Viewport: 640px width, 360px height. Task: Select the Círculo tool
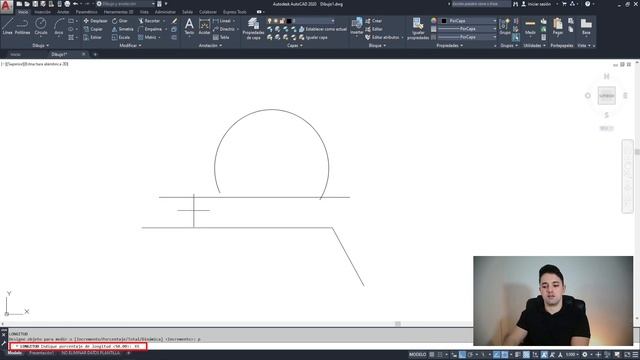tap(41, 27)
